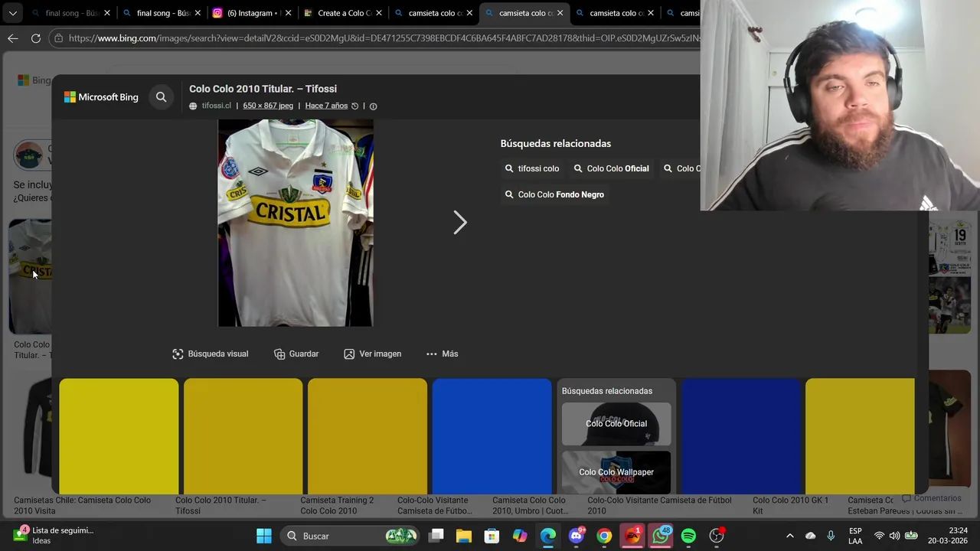Open Bing search via magnifier button
980x551 pixels.
coord(161,97)
